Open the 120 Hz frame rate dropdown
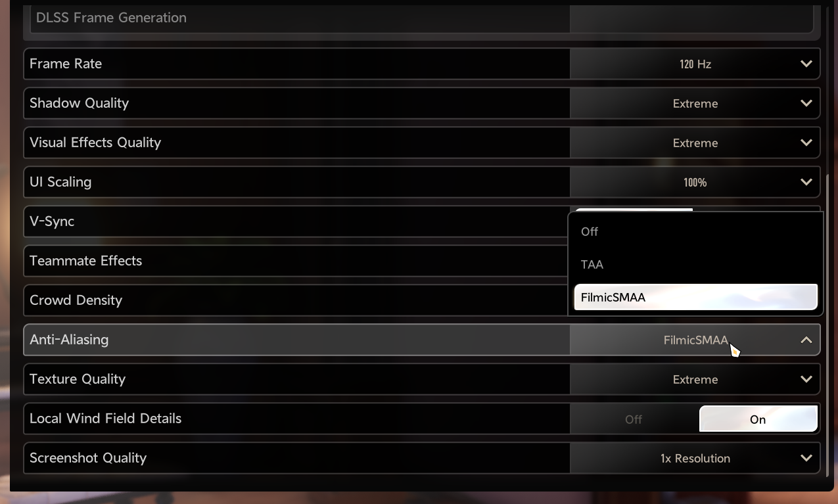This screenshot has height=504, width=838. [695, 64]
